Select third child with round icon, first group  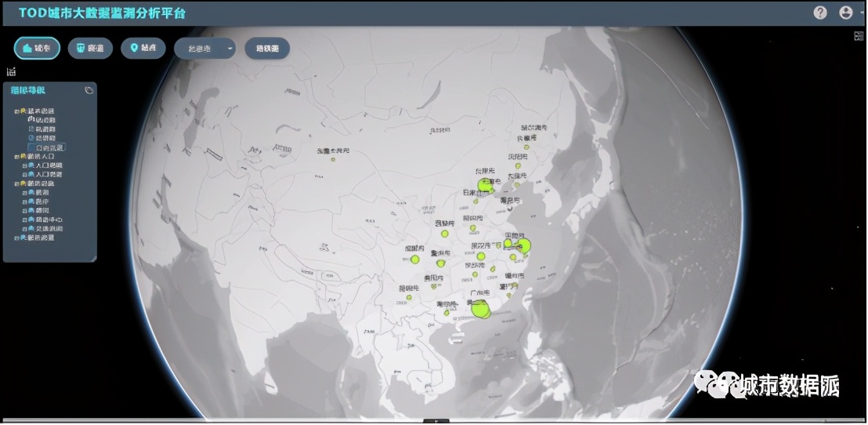coord(42,138)
